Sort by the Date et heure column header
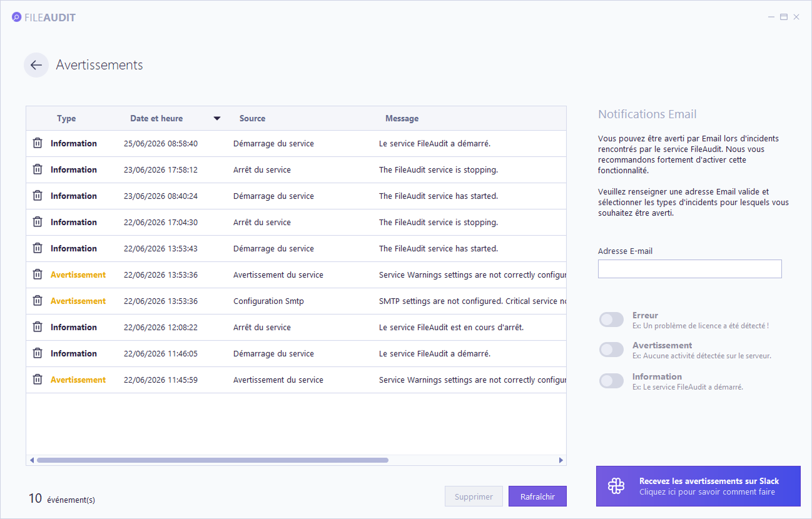This screenshot has height=519, width=812. click(x=156, y=118)
